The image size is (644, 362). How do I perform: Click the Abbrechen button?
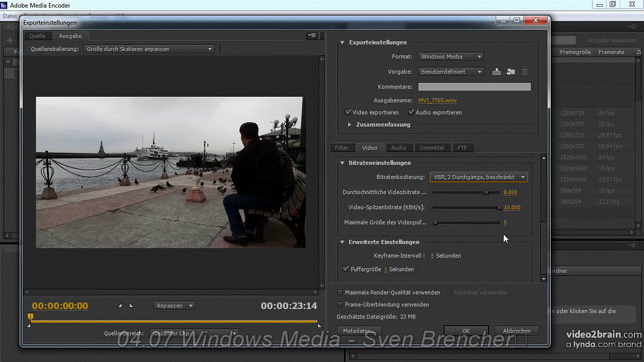point(516,331)
